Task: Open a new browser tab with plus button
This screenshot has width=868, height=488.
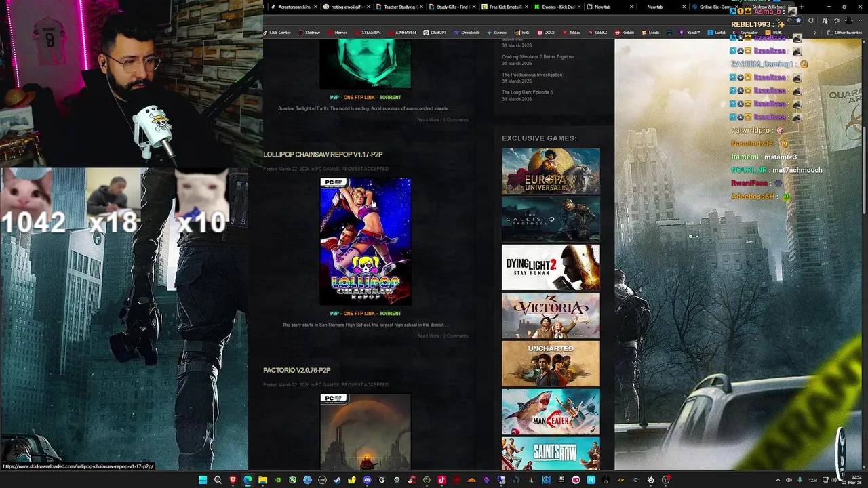Action: 801,7
